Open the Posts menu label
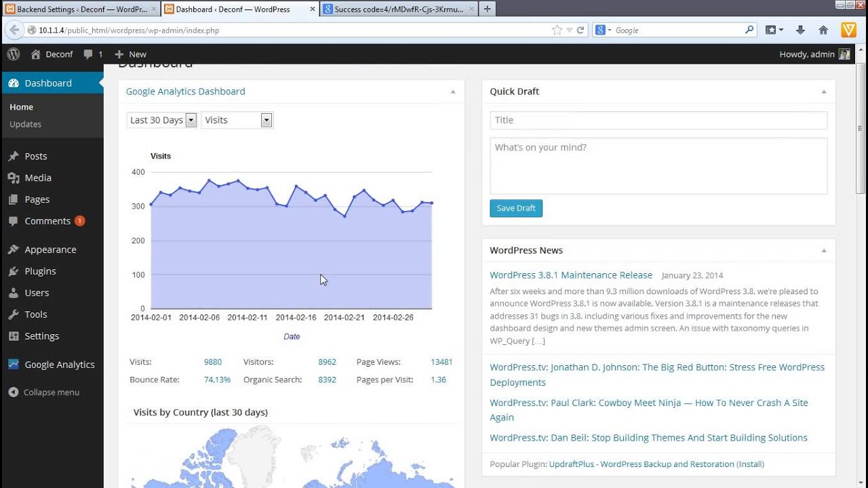868x488 pixels. tap(36, 156)
